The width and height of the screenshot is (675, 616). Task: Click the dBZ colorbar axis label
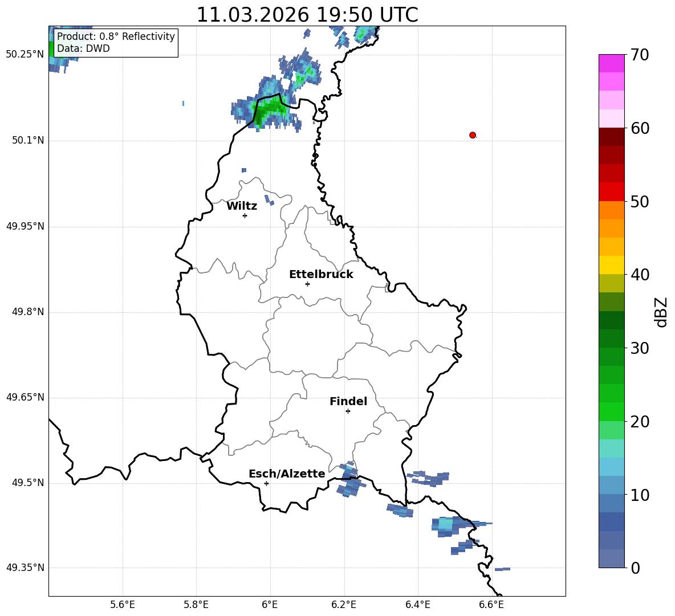(661, 312)
